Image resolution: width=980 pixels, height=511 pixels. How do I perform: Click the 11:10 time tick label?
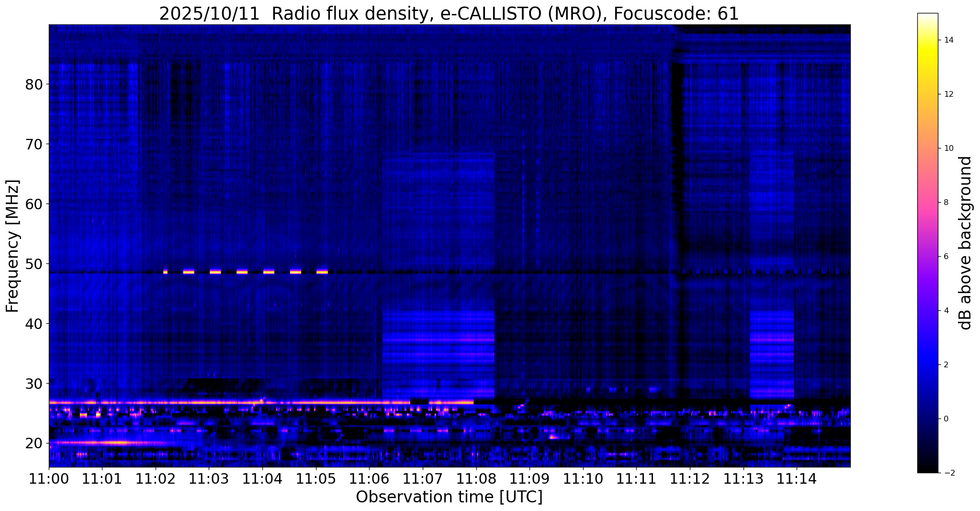[x=583, y=479]
